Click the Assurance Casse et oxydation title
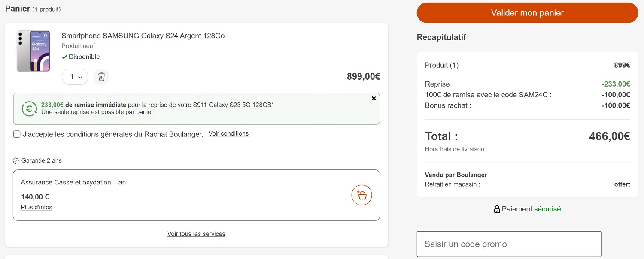The height and width of the screenshot is (259, 644). click(73, 182)
